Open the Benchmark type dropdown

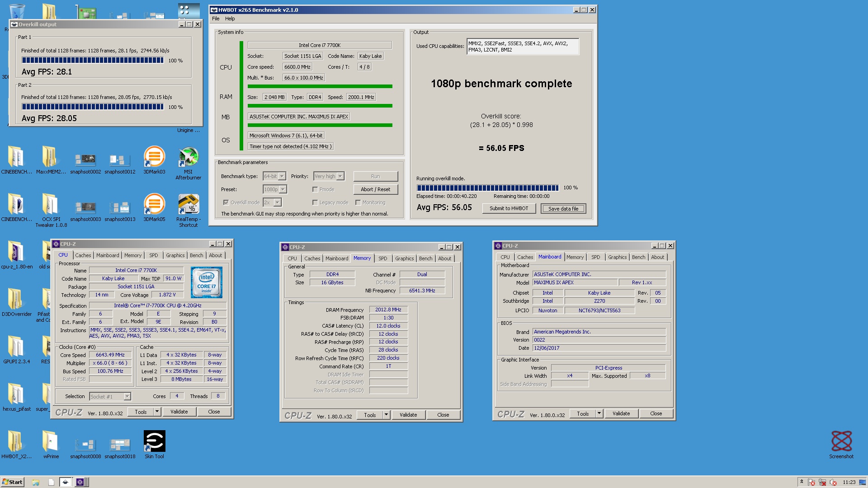282,176
